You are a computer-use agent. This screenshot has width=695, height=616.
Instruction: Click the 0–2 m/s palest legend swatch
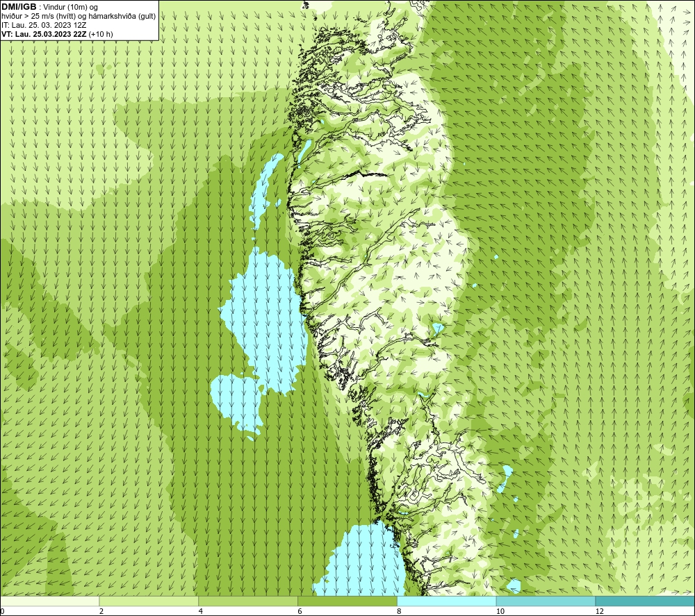click(x=49, y=601)
